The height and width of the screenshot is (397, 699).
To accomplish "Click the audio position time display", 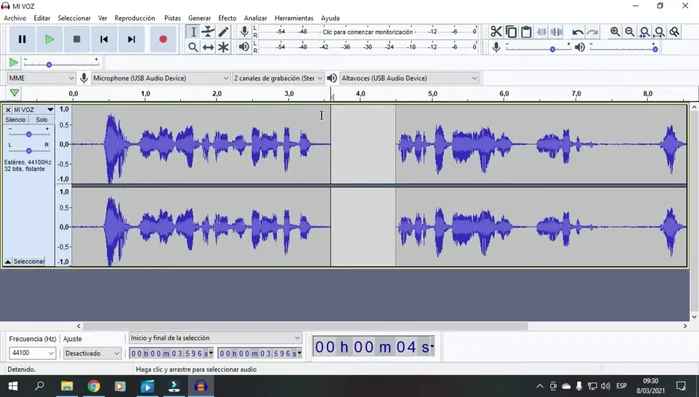I will (x=374, y=347).
